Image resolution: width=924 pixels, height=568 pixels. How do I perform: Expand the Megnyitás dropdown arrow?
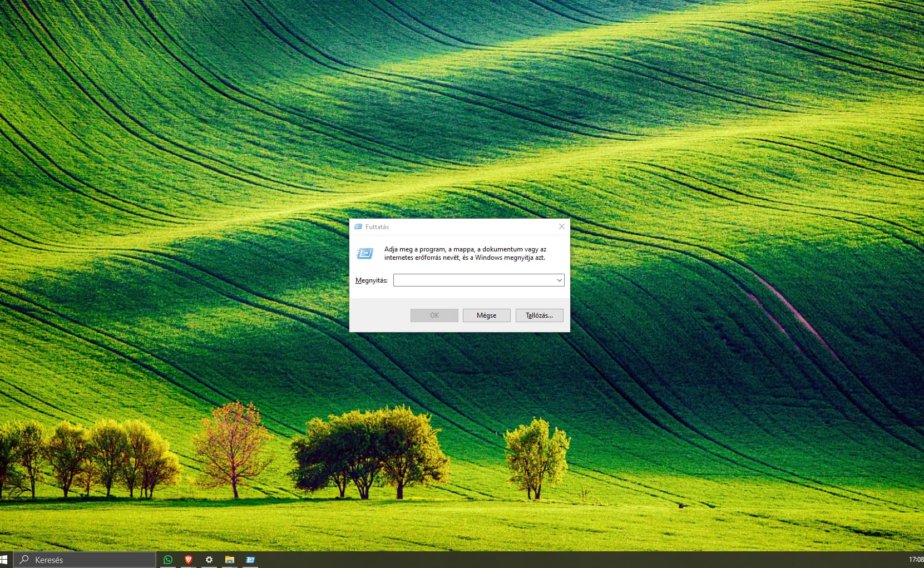[559, 280]
